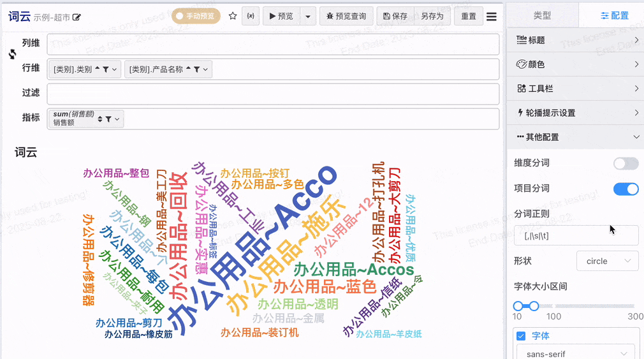Click the word 办公用品~蓝色 in the cloud
644x359 pixels.
325,287
